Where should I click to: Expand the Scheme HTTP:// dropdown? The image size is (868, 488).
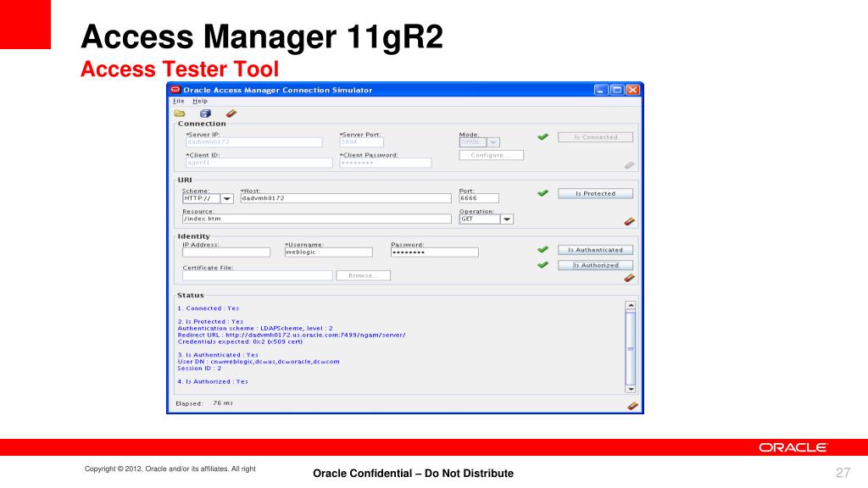click(x=227, y=198)
